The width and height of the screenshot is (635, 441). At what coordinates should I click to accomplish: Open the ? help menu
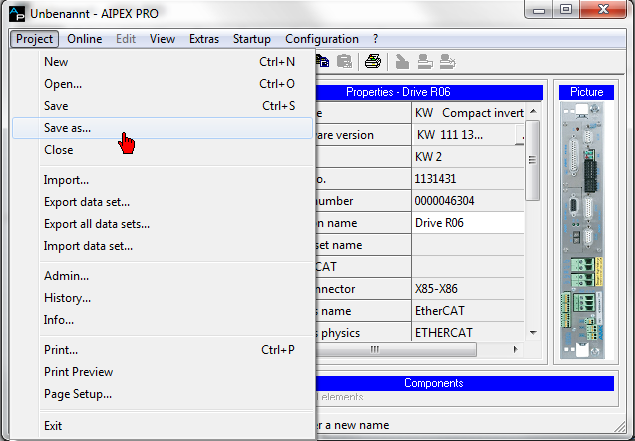click(375, 39)
